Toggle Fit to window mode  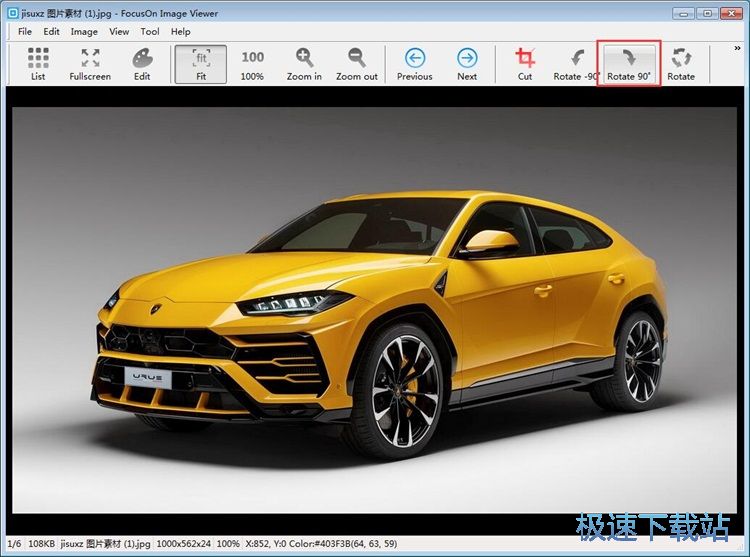(x=201, y=64)
